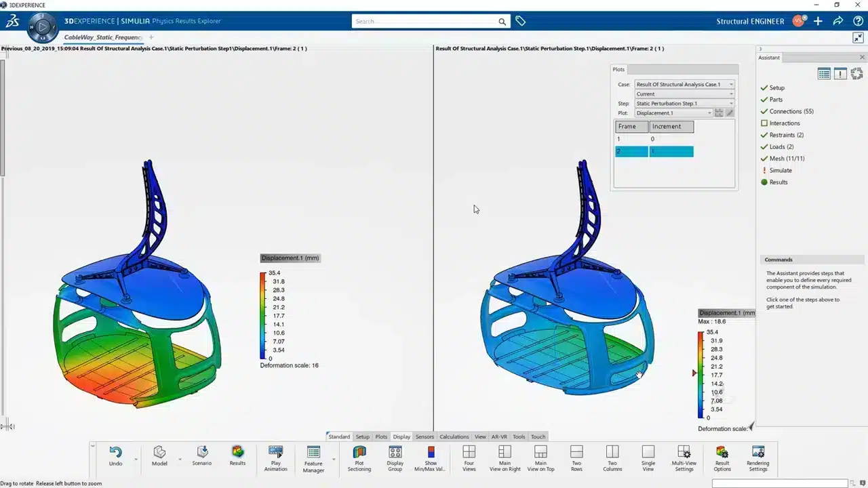Expand the Case dropdown in Plots panel
The width and height of the screenshot is (868, 488).
(x=730, y=85)
